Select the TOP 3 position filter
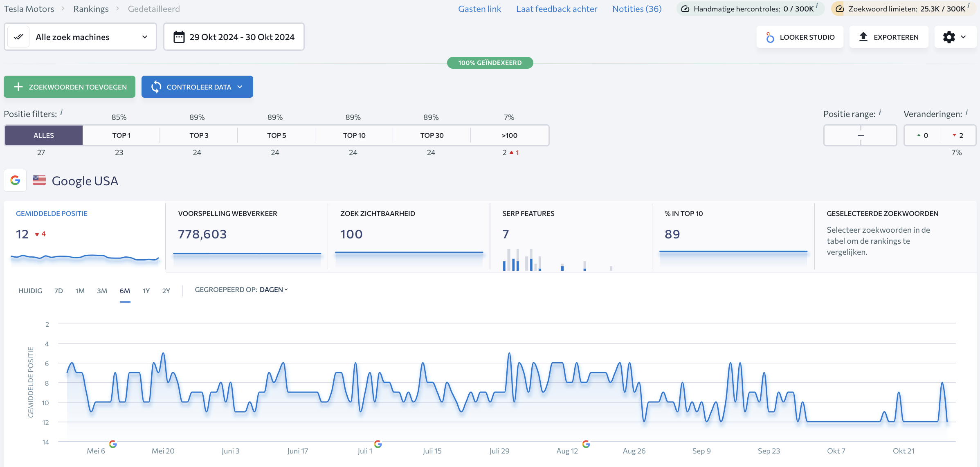This screenshot has height=467, width=980. 199,135
